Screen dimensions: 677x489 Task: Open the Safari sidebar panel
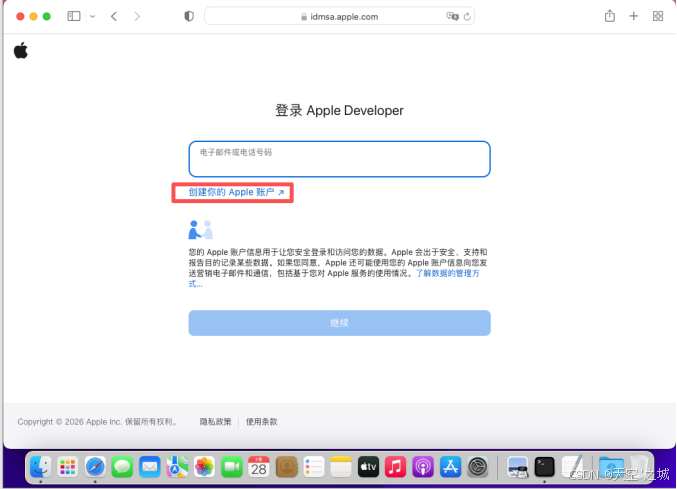74,16
